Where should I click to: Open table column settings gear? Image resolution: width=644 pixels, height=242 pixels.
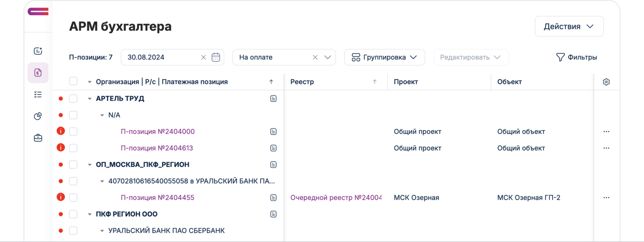[606, 82]
